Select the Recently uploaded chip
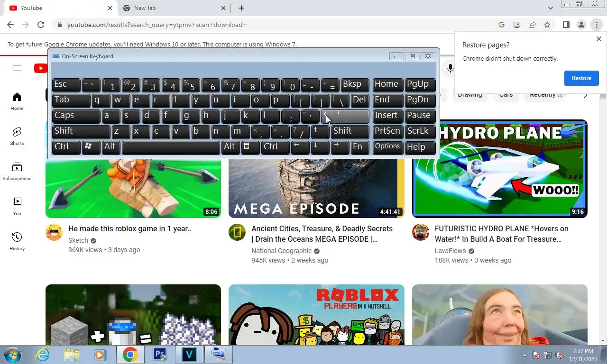The width and height of the screenshot is (607, 364). click(x=547, y=95)
